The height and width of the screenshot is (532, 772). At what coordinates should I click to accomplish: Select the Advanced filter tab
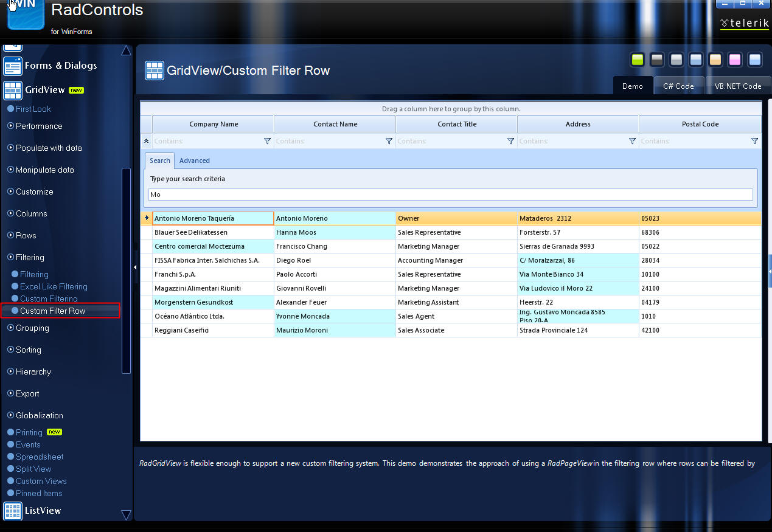click(x=195, y=161)
